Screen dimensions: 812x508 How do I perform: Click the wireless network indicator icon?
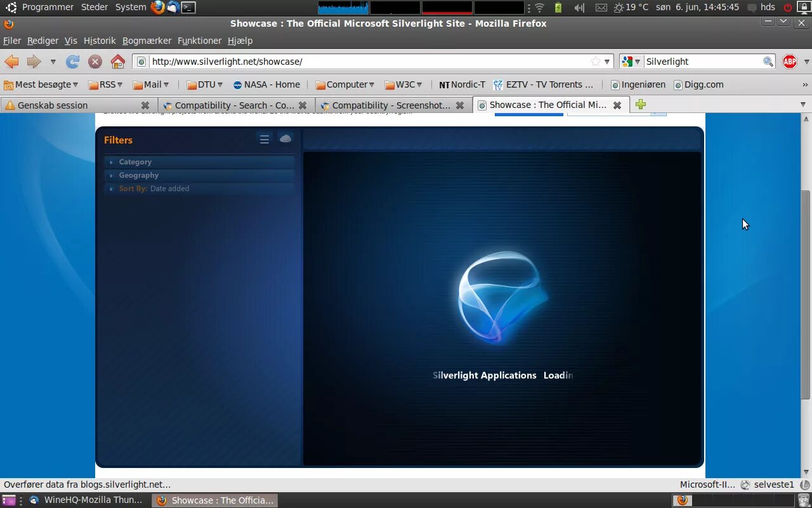point(540,8)
